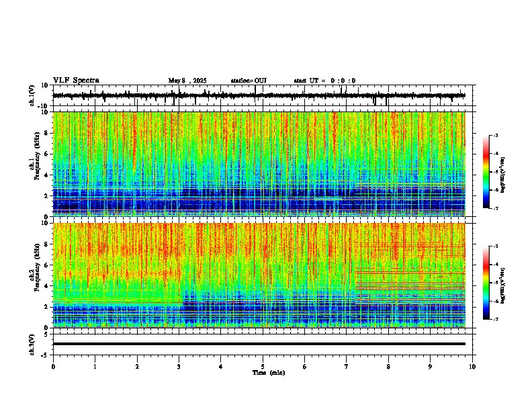The image size is (532, 411).
Task: Click the "-4" value on ch.2 colorbar
Action: [x=496, y=265]
